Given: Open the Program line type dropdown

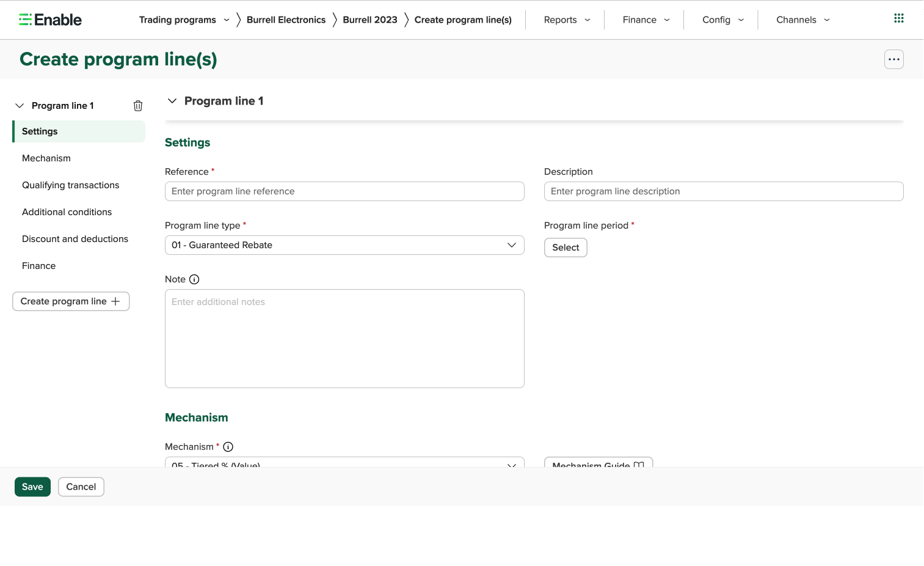Looking at the screenshot, I should pyautogui.click(x=344, y=245).
